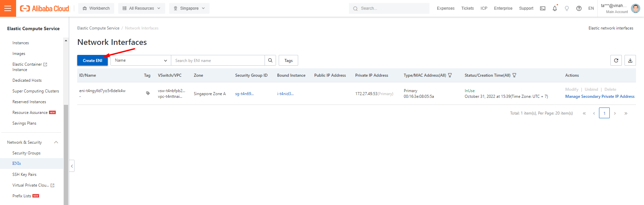Screen dimensions: 644x205
Task: Open Cloud Shell terminal icon
Action: point(543,8)
